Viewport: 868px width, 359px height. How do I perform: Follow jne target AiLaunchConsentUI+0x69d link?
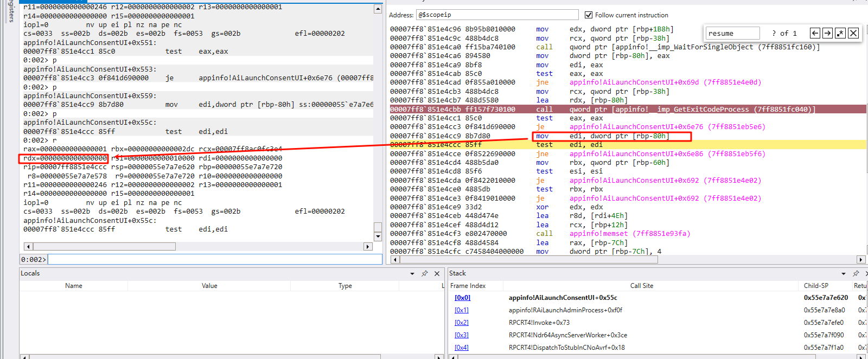(665, 82)
